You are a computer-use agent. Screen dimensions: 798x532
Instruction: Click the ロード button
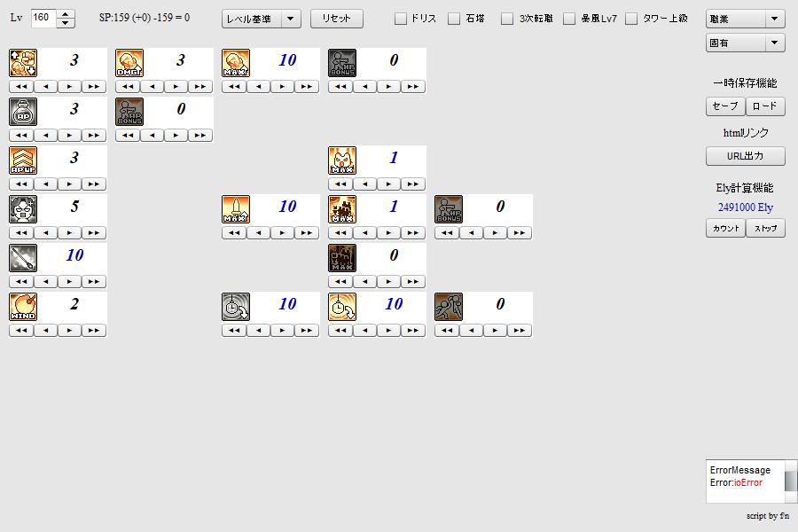[x=765, y=106]
